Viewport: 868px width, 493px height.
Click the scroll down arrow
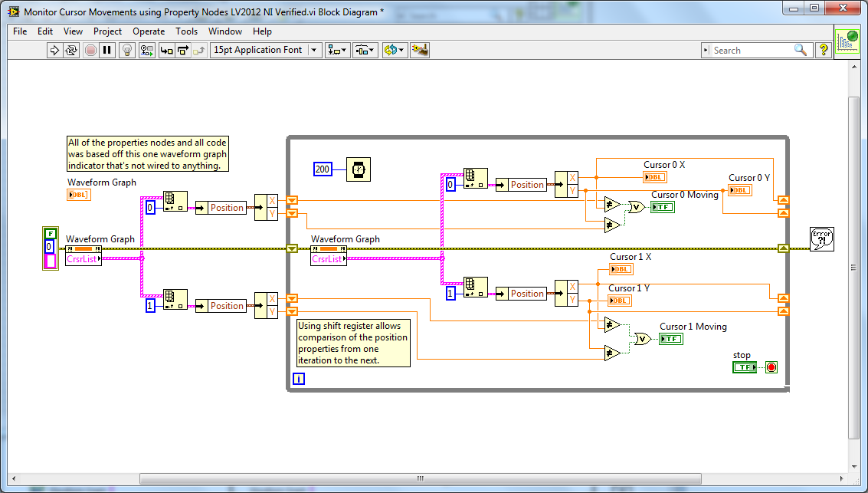853,467
